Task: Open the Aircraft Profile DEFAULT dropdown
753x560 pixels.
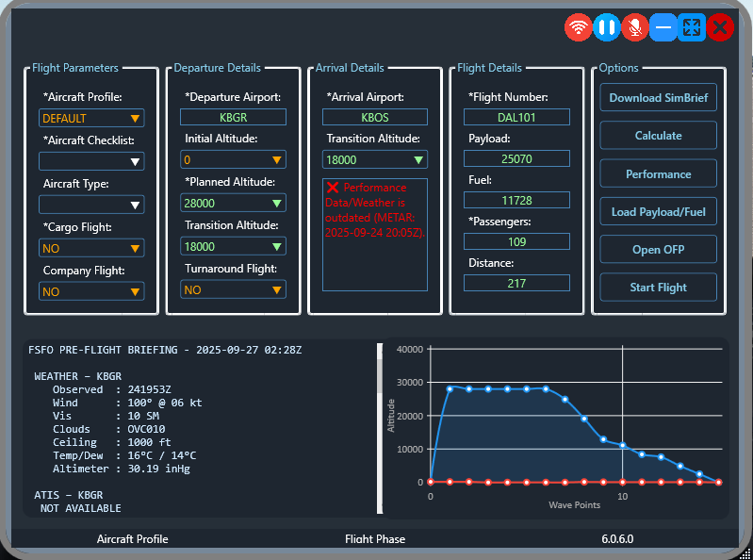Action: 91,118
